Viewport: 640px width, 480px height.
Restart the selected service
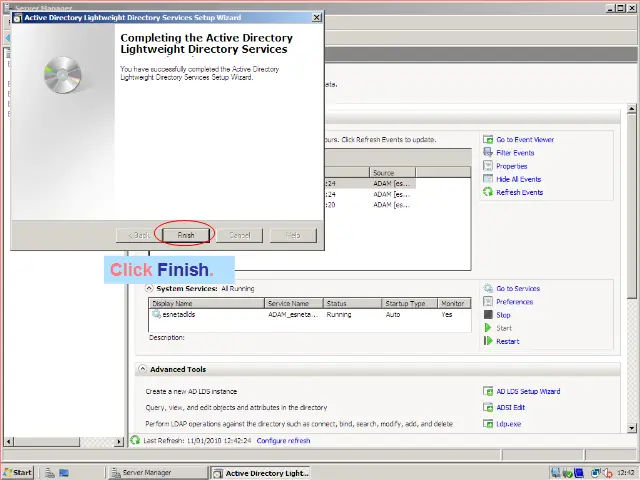(x=507, y=341)
